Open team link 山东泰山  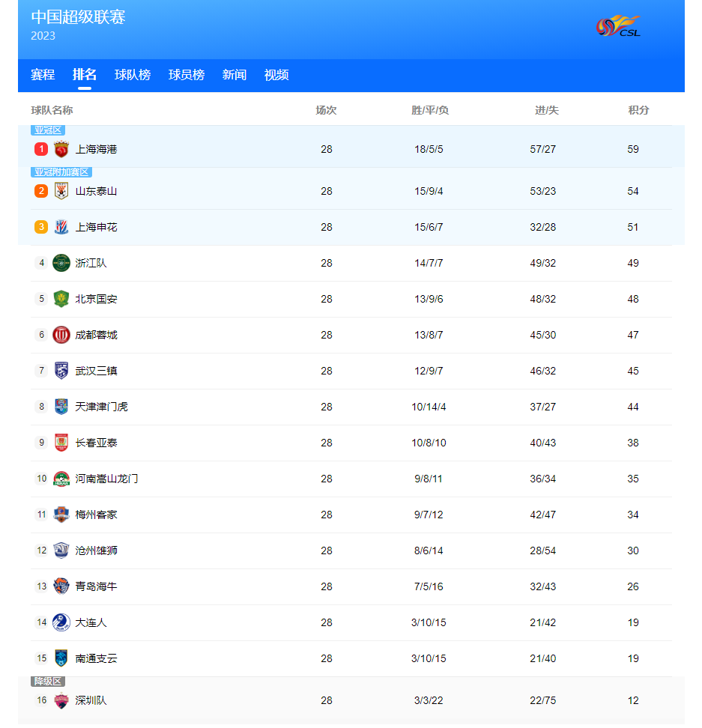pyautogui.click(x=97, y=191)
